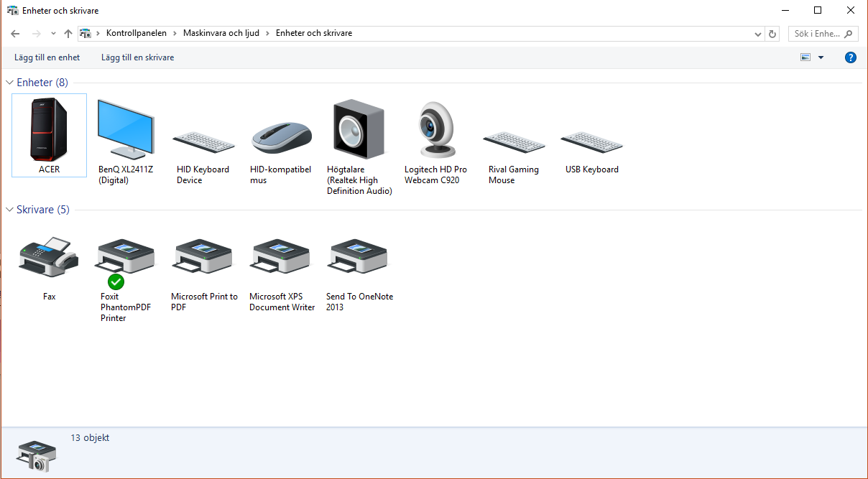The width and height of the screenshot is (868, 479).
Task: Open the view options dropdown arrow
Action: click(x=821, y=57)
